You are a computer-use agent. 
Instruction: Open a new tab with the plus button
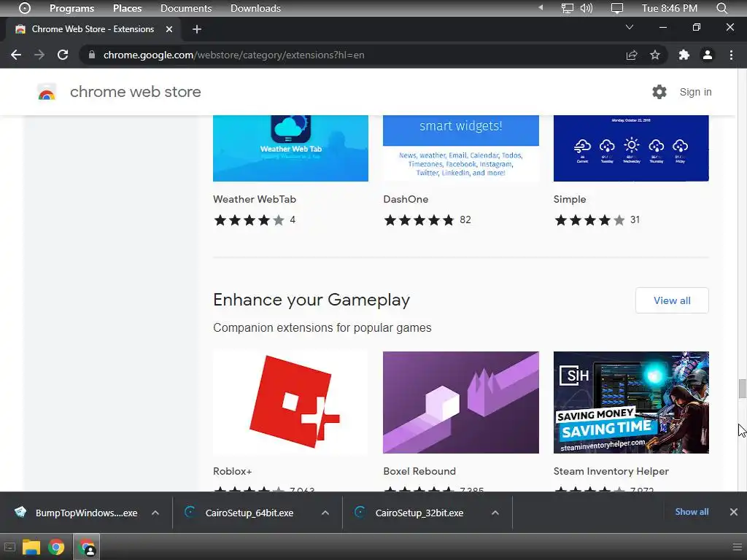(197, 29)
